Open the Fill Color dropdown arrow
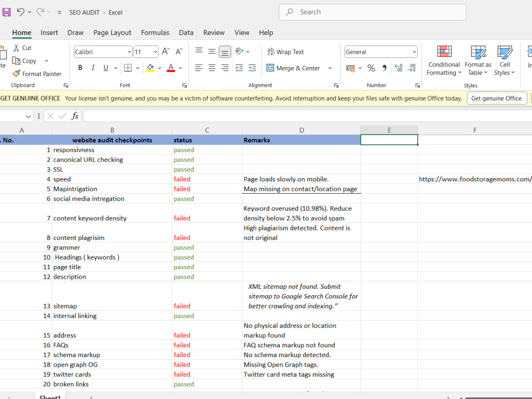532x399 pixels. pos(160,68)
